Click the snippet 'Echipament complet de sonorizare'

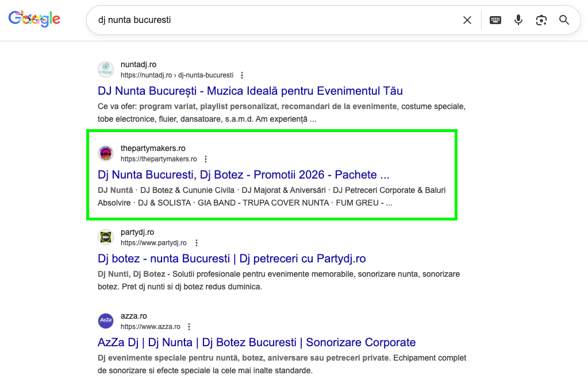coord(282,365)
